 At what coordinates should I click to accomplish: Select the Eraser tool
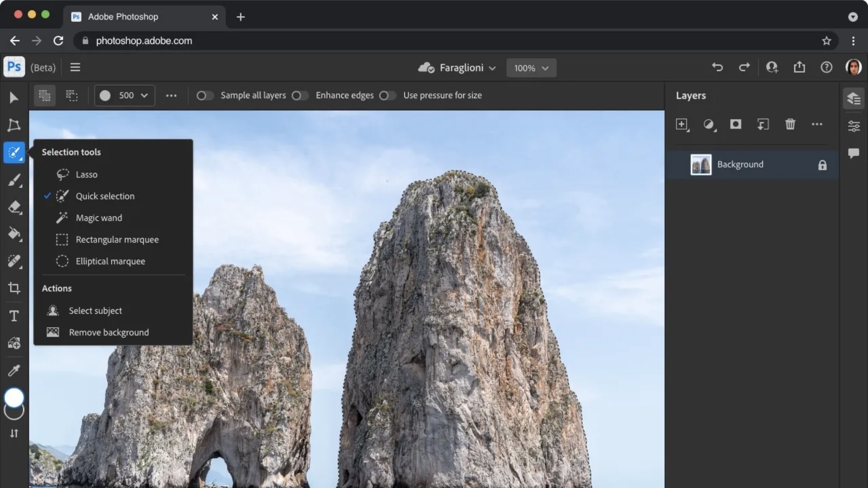[x=14, y=207]
